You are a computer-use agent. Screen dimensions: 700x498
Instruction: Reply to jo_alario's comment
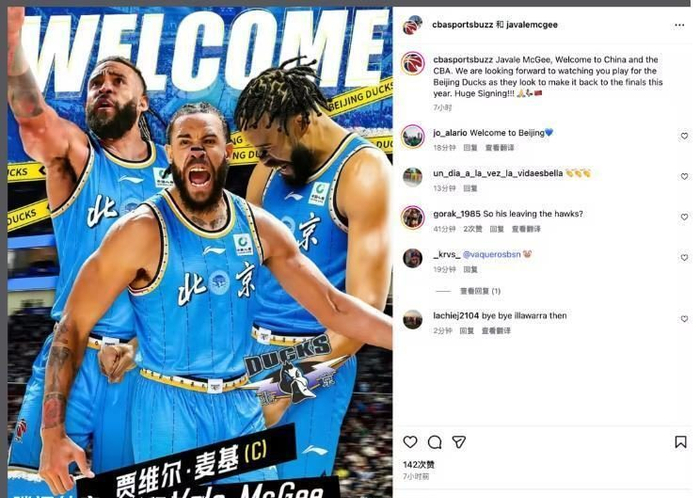(x=470, y=148)
